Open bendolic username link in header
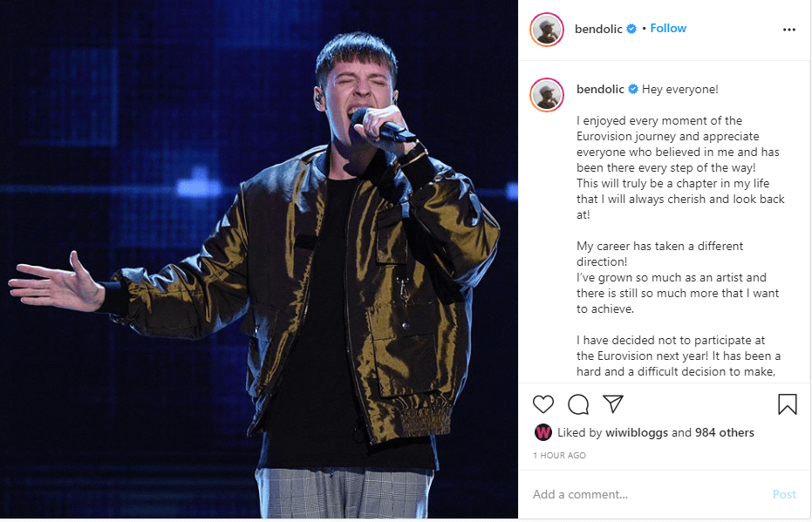Screen dimensions: 812x522 click(x=598, y=29)
